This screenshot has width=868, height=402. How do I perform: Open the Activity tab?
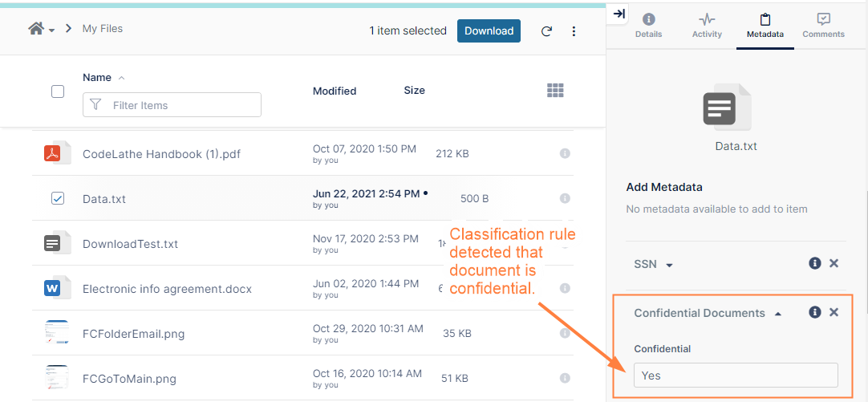coord(707,25)
